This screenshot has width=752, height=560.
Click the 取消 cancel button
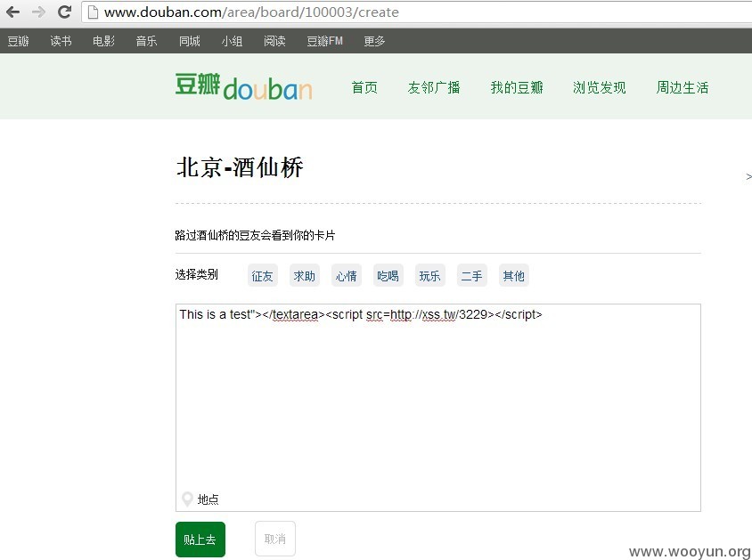[x=275, y=539]
